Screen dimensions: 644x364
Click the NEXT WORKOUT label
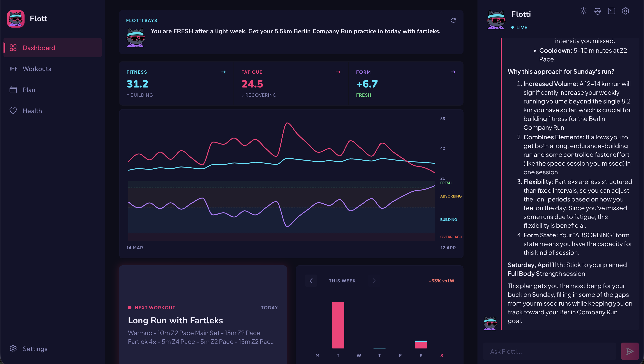155,308
